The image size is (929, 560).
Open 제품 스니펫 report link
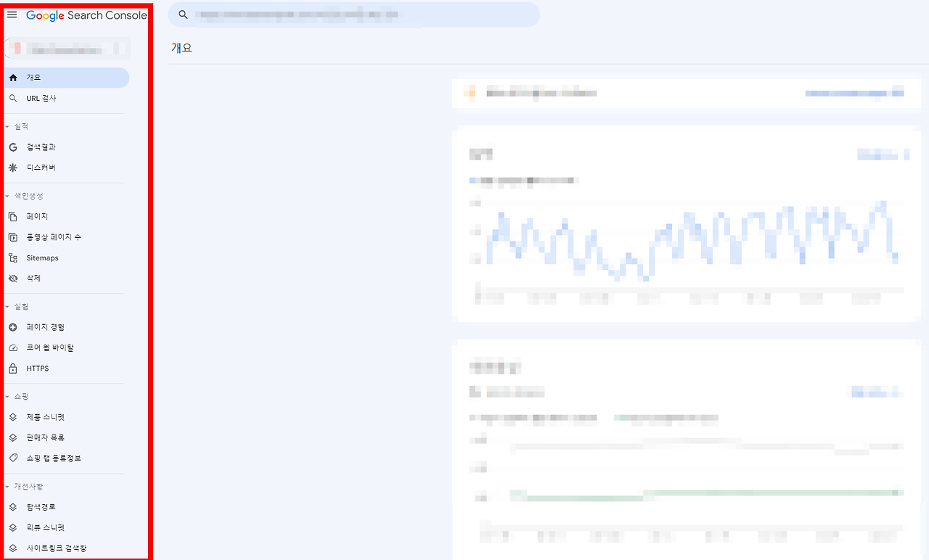[x=67, y=417]
